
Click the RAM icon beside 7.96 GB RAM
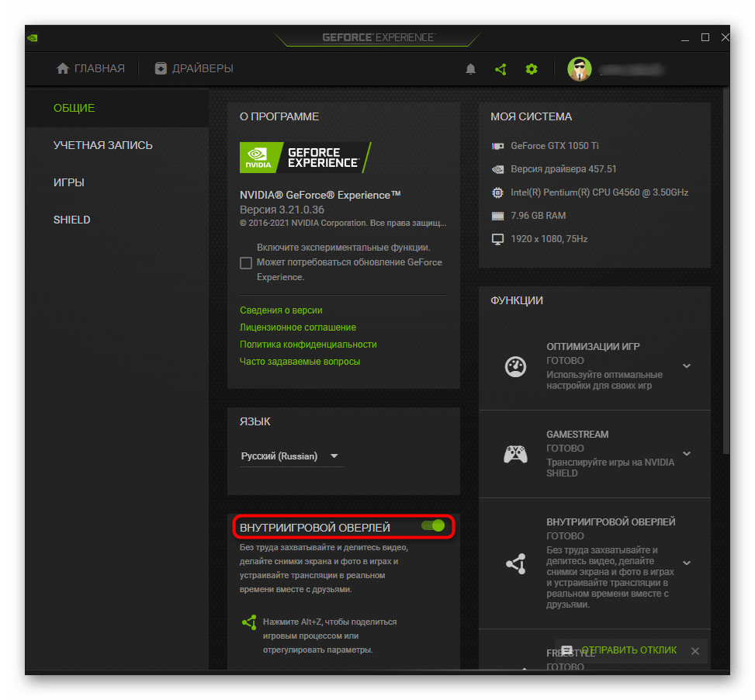pos(497,216)
